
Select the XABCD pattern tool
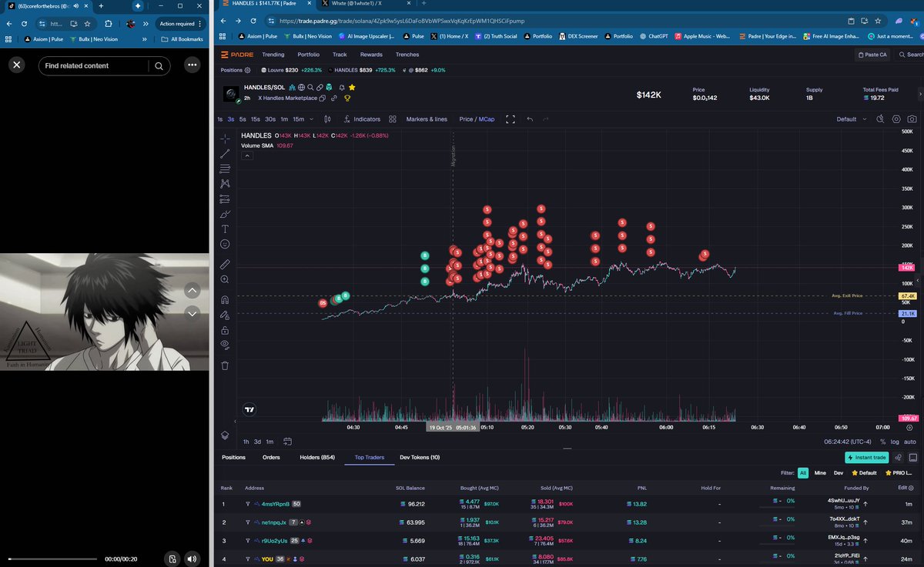pyautogui.click(x=225, y=184)
